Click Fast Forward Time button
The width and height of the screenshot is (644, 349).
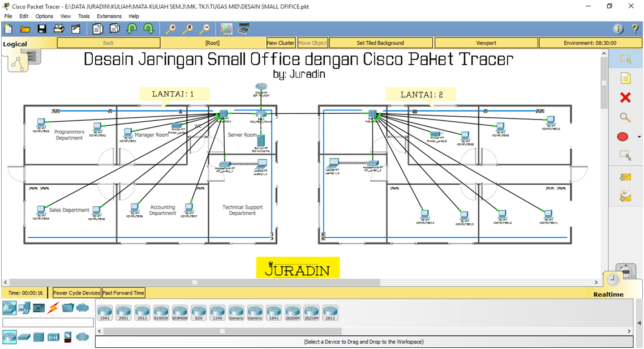(123, 293)
